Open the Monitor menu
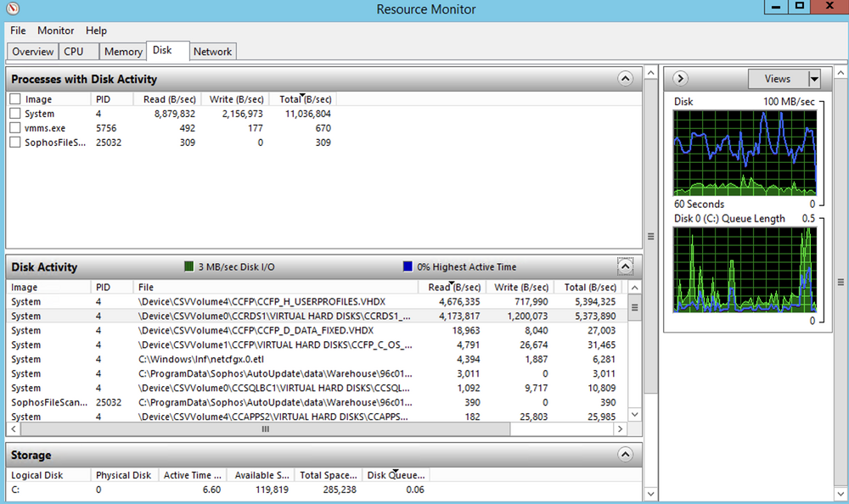Viewport: 849px width, 504px height. (x=55, y=31)
